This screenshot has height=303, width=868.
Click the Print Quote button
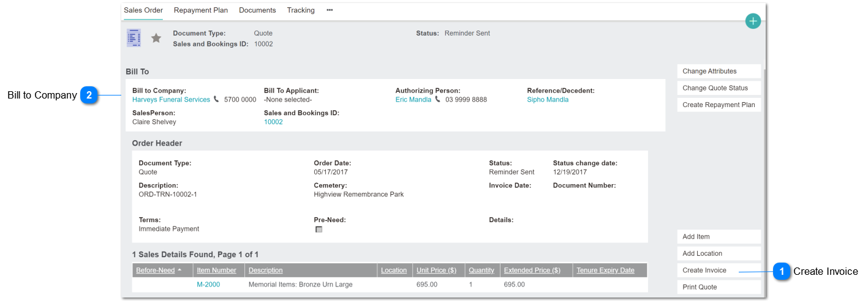(x=719, y=287)
